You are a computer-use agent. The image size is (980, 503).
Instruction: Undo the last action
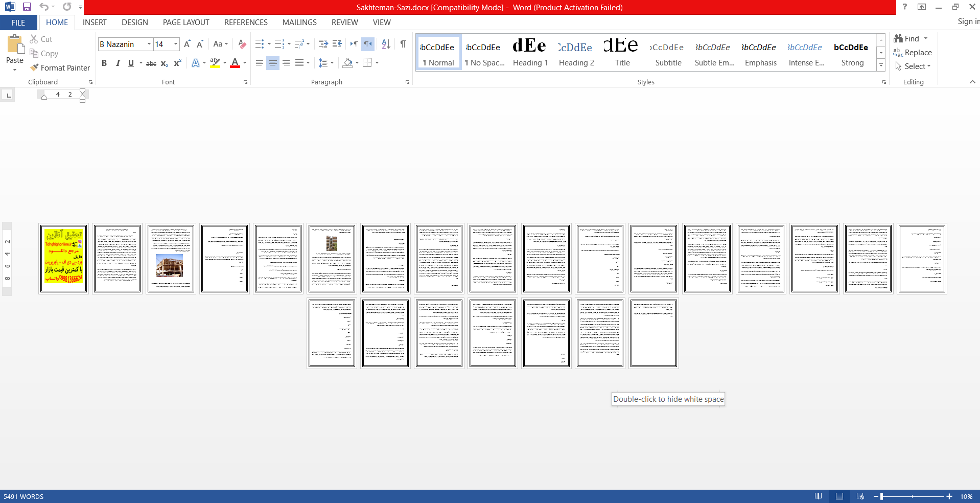pyautogui.click(x=44, y=7)
